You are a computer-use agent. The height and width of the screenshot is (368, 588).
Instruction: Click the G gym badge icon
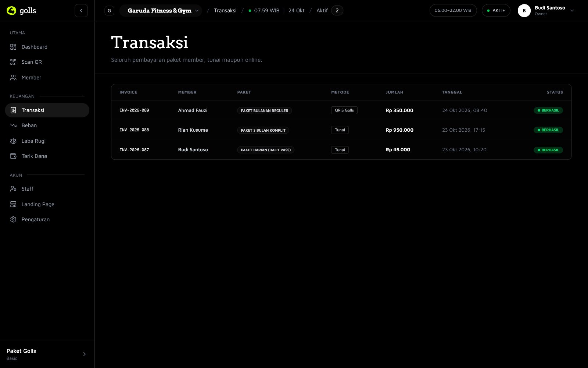coord(109,11)
